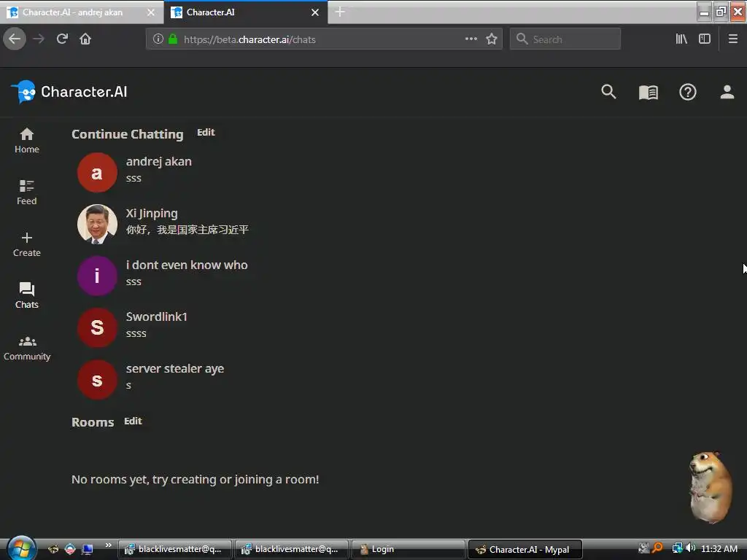Open the browser hamburger menu
The image size is (747, 560).
(733, 39)
